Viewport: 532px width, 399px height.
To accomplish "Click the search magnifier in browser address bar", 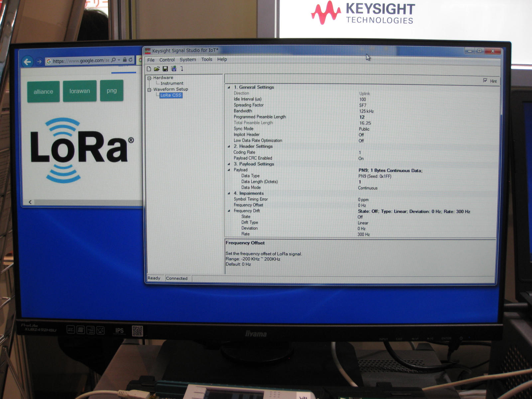I will (x=114, y=60).
